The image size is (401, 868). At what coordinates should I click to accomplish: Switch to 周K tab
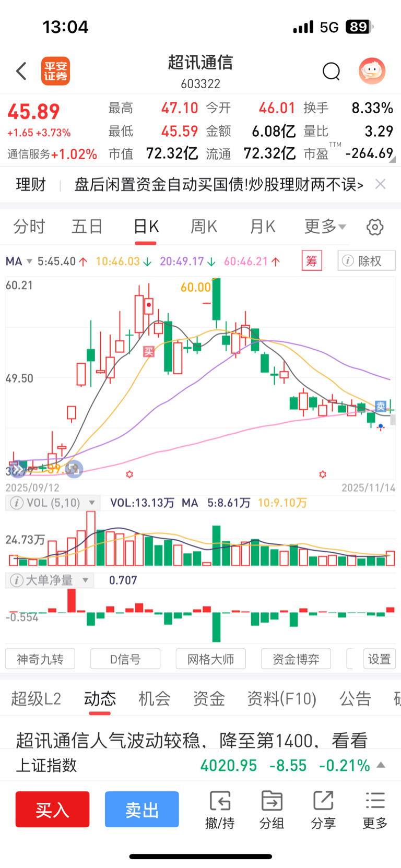(204, 227)
